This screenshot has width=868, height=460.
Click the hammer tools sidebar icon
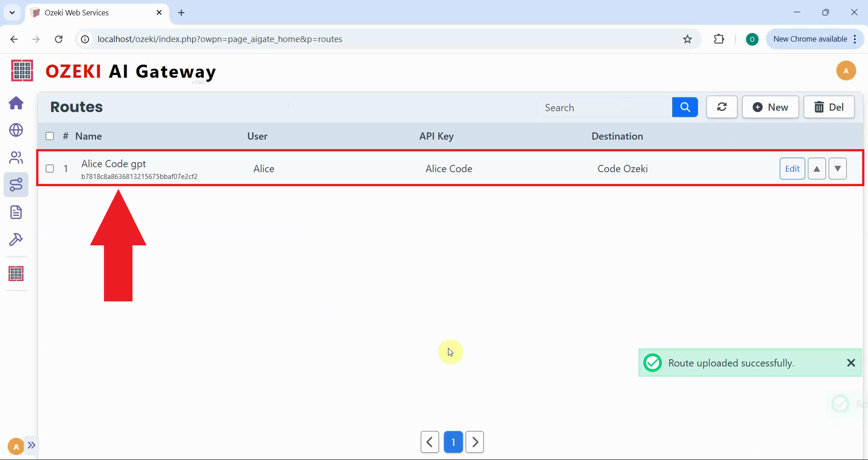coord(16,239)
